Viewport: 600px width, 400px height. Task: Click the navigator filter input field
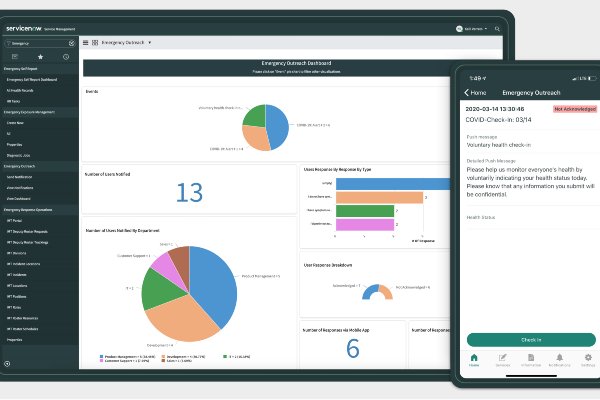coord(38,44)
